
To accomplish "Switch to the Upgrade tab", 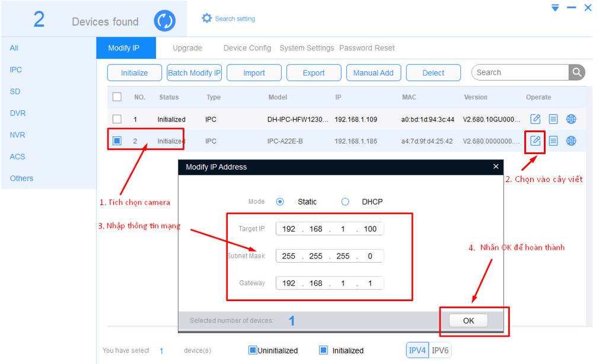I will coord(187,48).
